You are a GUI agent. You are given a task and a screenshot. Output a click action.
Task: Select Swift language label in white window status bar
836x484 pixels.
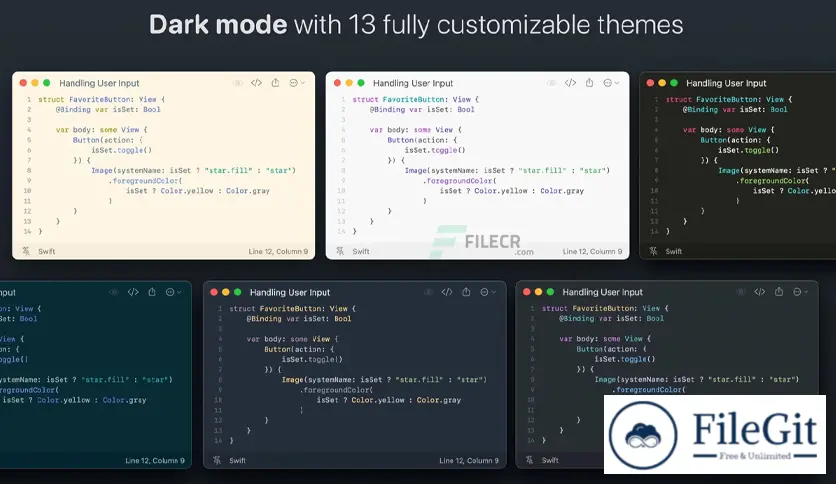(x=361, y=252)
